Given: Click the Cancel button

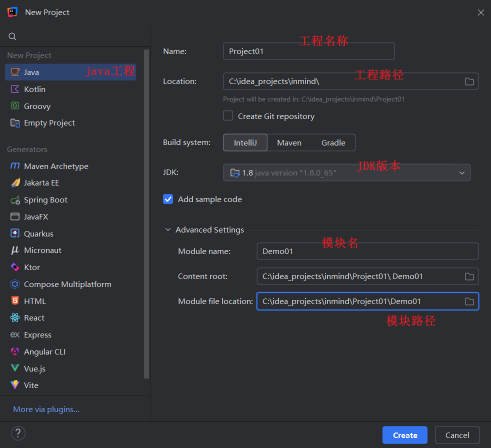Looking at the screenshot, I should (x=457, y=435).
